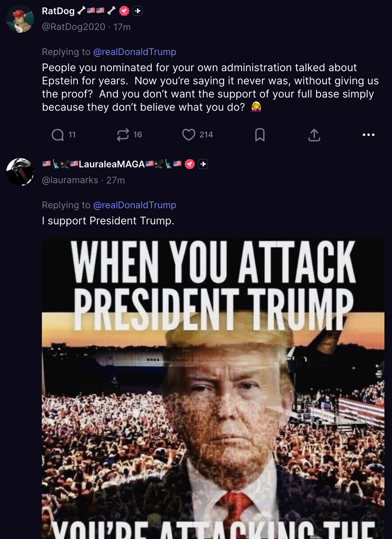
Task: Click @realDonaldTrump link in RatDog's reply
Action: coord(135,52)
